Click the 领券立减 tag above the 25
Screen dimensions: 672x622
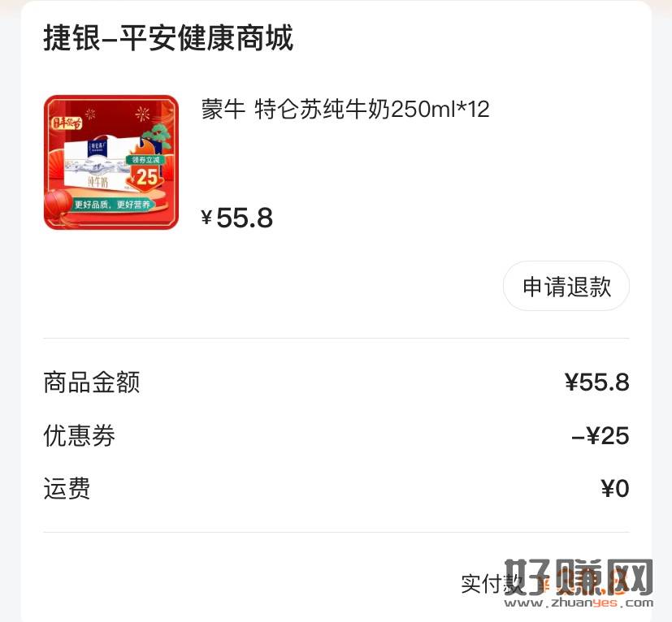pos(145,160)
